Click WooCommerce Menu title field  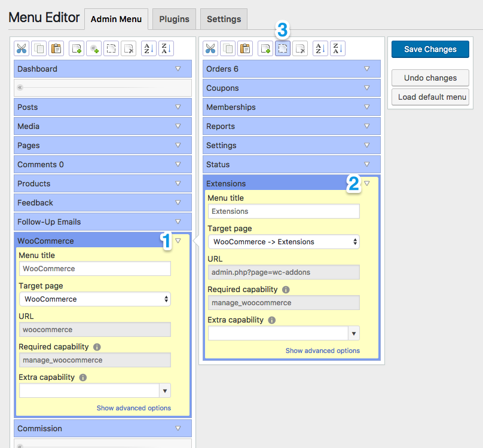tap(95, 268)
